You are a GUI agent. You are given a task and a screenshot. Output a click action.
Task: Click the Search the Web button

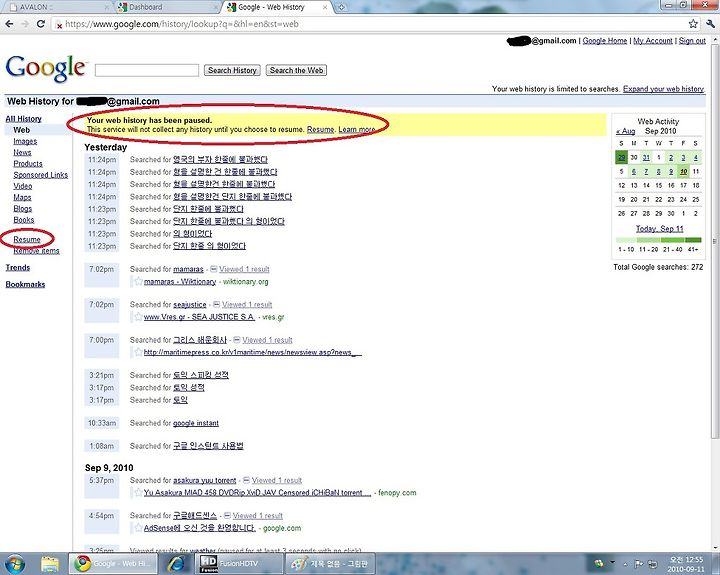(x=296, y=70)
